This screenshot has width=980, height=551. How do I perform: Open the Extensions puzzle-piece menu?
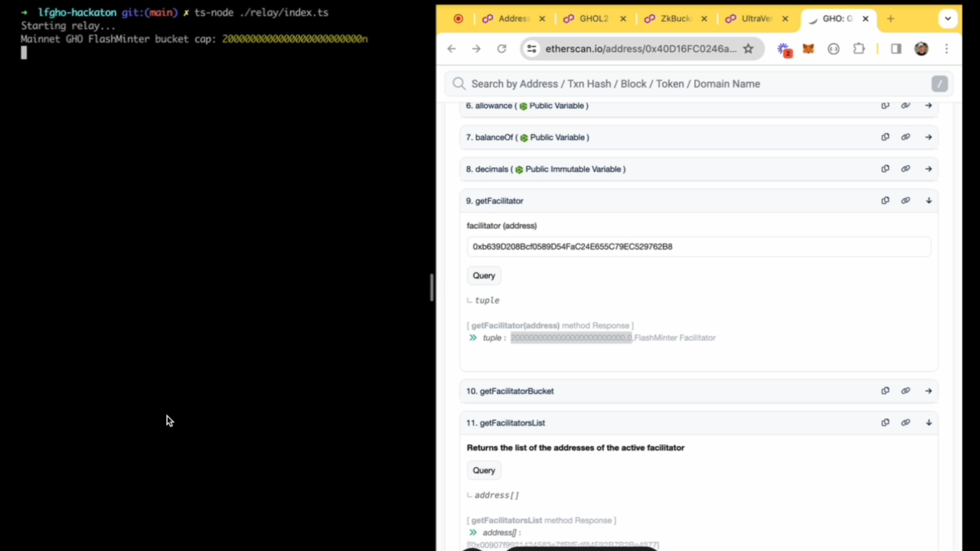coord(859,49)
